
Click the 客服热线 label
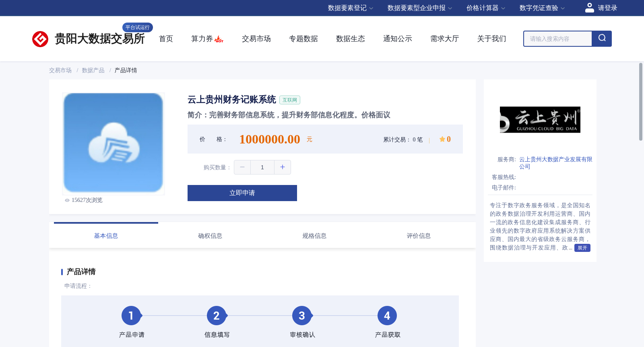click(x=504, y=177)
